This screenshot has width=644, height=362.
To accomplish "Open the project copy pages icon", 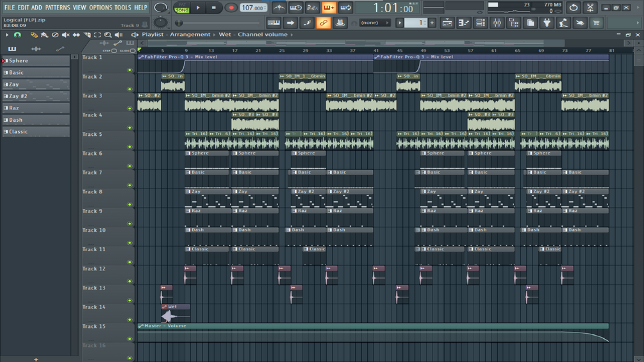I will (x=530, y=23).
